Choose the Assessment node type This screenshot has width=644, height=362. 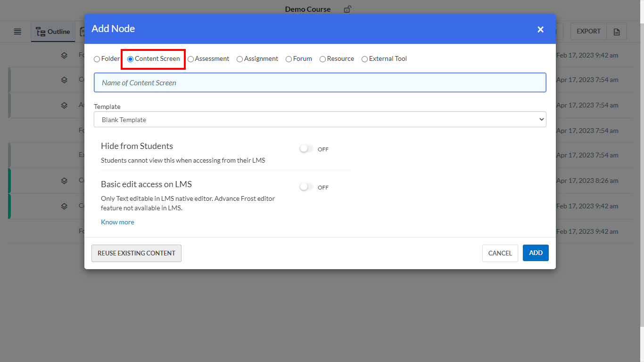(190, 59)
